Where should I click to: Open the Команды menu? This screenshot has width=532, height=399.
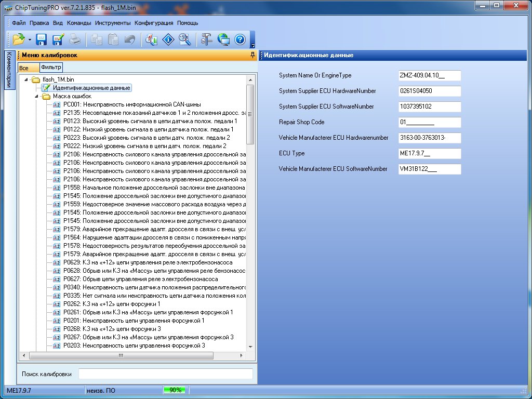79,23
